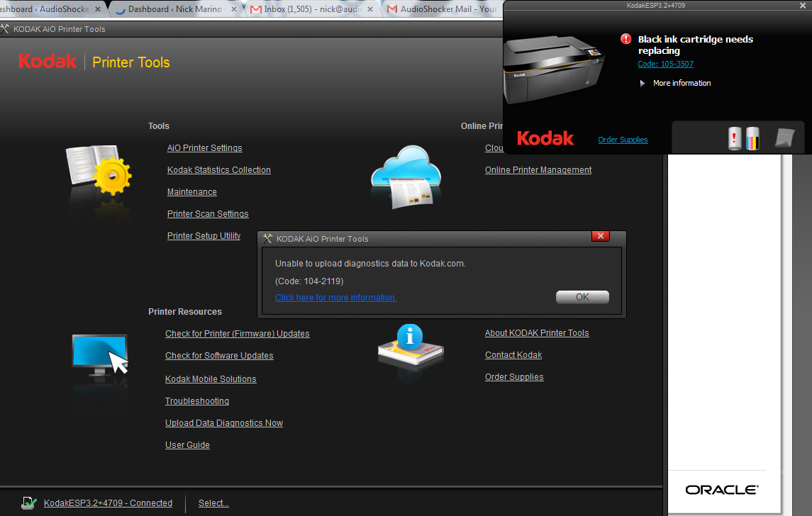Click the Tools book-and-gear icon
Screen dimensions: 812x516
(x=99, y=170)
